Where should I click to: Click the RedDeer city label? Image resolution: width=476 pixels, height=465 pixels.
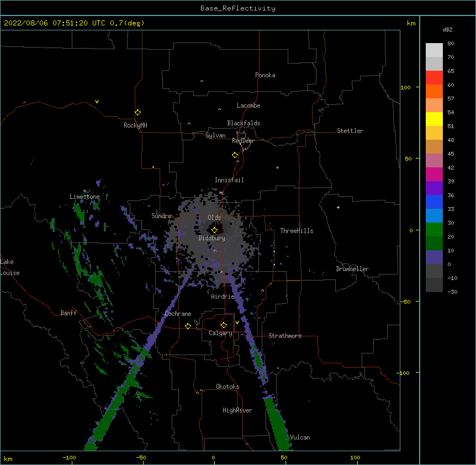click(243, 141)
